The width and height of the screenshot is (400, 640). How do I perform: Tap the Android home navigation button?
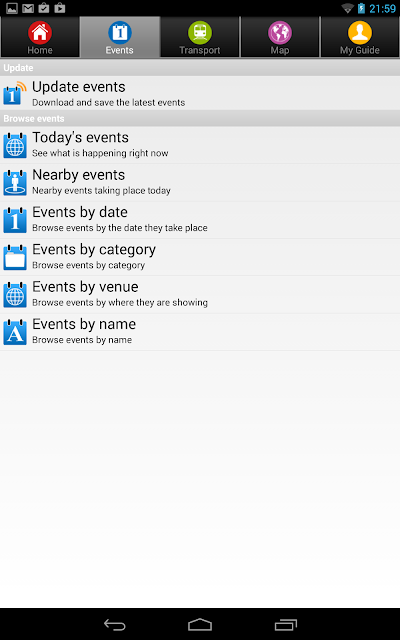[200, 624]
